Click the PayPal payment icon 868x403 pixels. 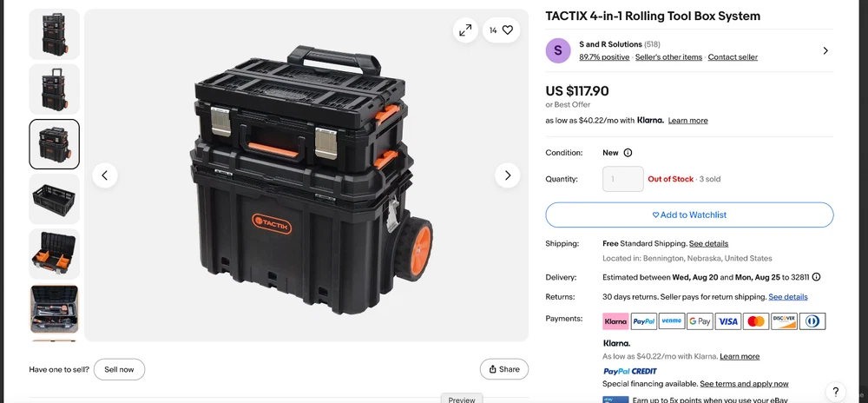click(x=644, y=321)
